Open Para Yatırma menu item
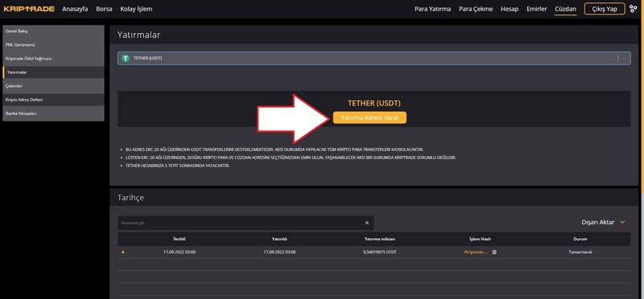Screen dimensions: 644x299 [x=432, y=9]
